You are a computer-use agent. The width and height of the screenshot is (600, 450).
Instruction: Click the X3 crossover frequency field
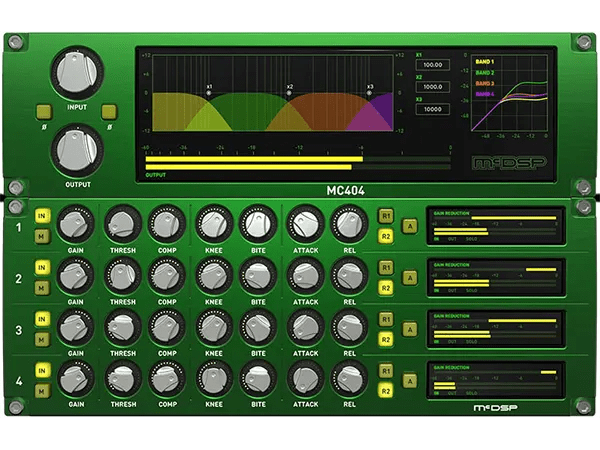432,109
